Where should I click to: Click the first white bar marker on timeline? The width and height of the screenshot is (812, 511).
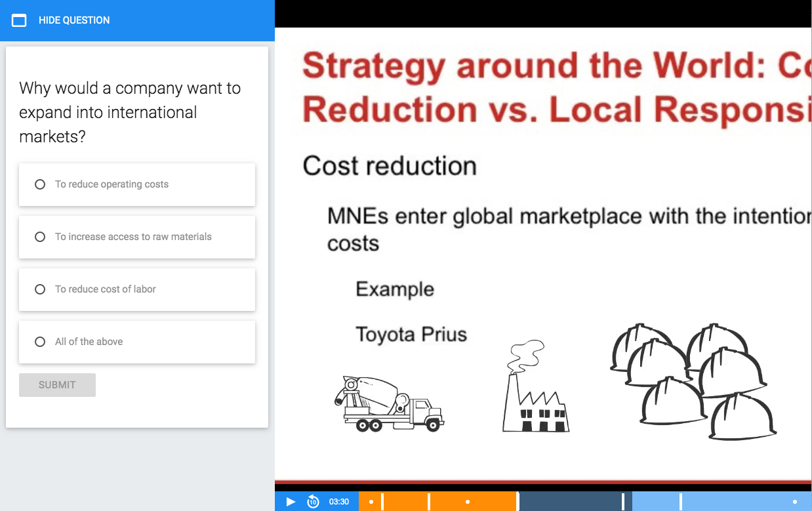[x=382, y=502]
